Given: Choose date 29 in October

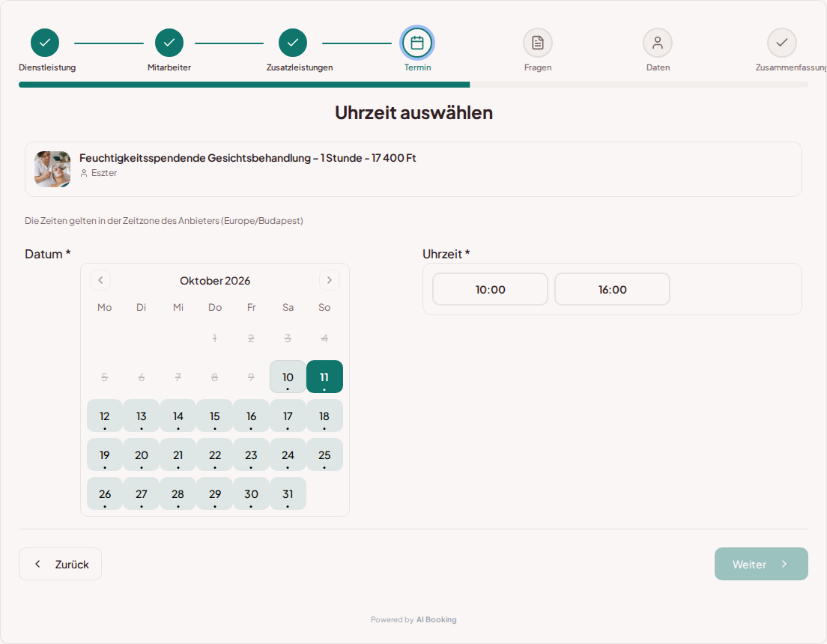Looking at the screenshot, I should [x=215, y=493].
